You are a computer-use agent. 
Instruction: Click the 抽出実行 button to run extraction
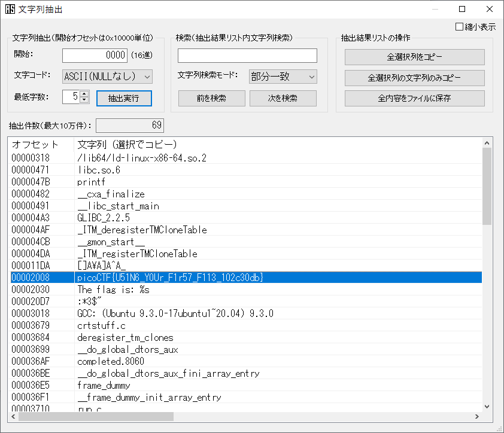coord(123,98)
